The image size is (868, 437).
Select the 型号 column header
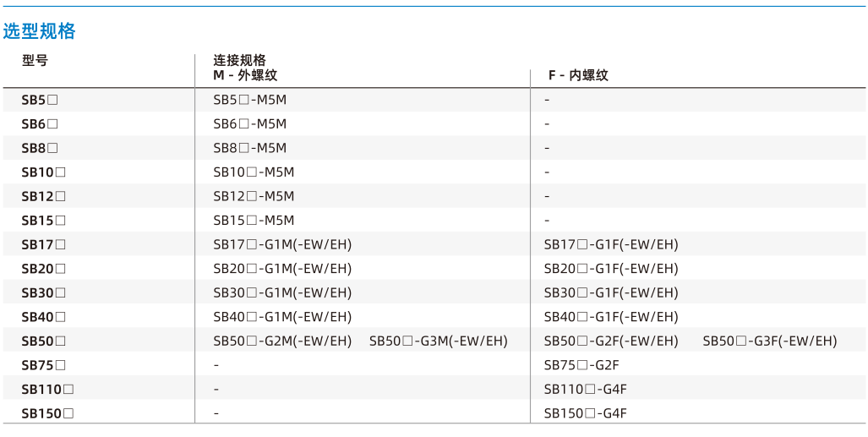click(x=35, y=60)
